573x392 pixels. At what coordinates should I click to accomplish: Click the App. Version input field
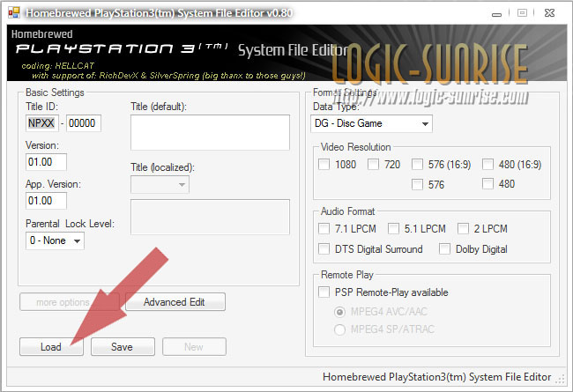[46, 201]
